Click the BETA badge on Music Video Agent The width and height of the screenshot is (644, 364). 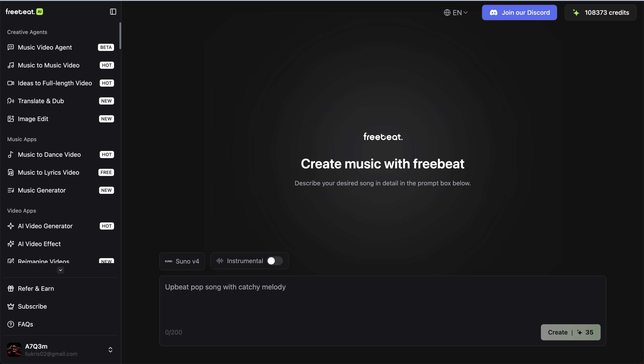[x=106, y=47]
